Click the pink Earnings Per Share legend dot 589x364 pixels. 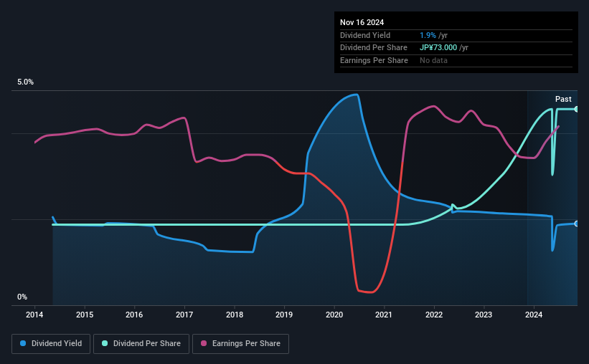[x=204, y=343]
